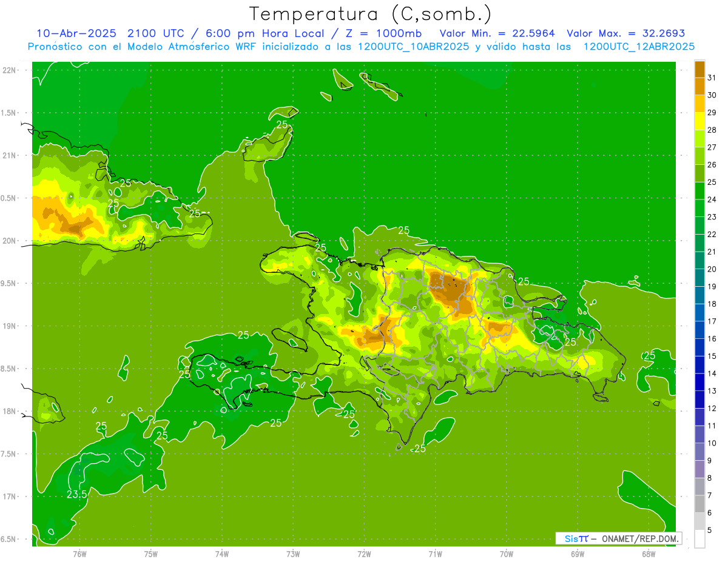This screenshot has width=728, height=562.
Task: Select the date text '10-Abr-2025'
Action: (x=76, y=33)
